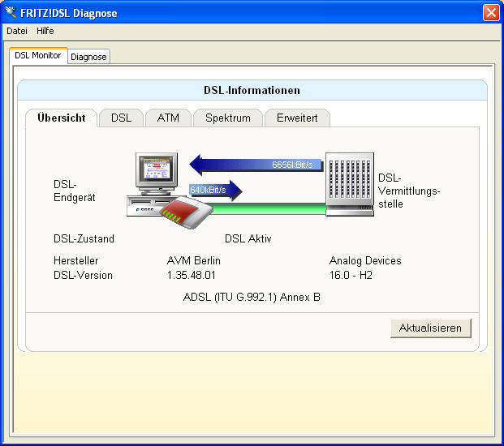Click the DSL-Endgerät label
504x446 pixels.
[74, 191]
